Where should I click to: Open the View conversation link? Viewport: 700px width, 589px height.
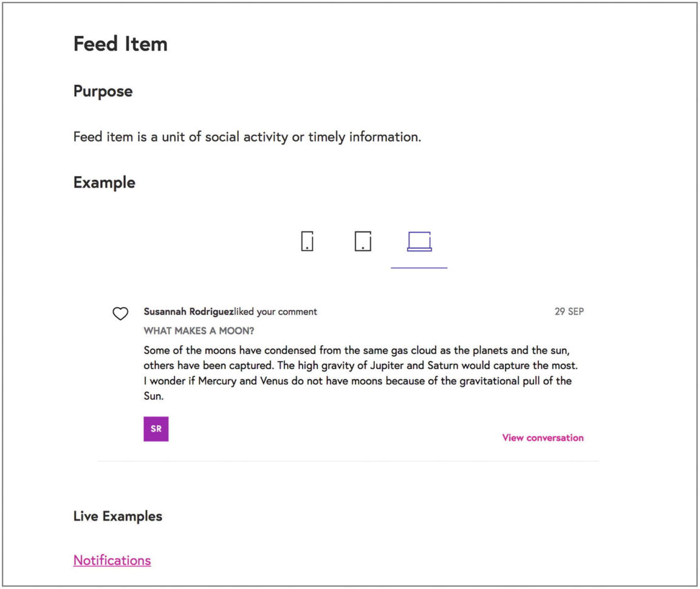543,438
